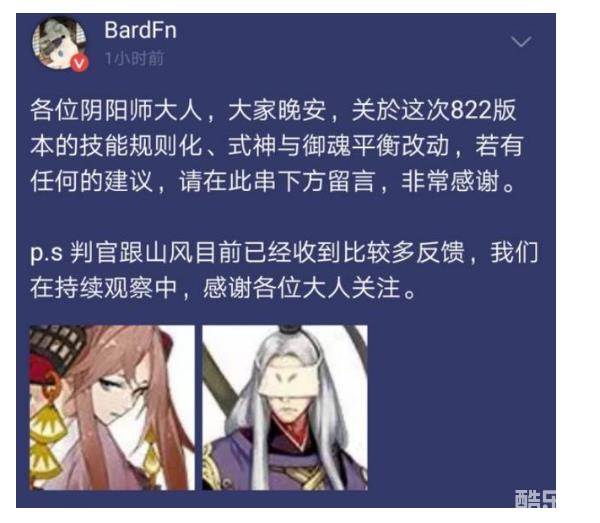Click the 酷乐 watermark logo
600x523 pixels.
(x=535, y=499)
